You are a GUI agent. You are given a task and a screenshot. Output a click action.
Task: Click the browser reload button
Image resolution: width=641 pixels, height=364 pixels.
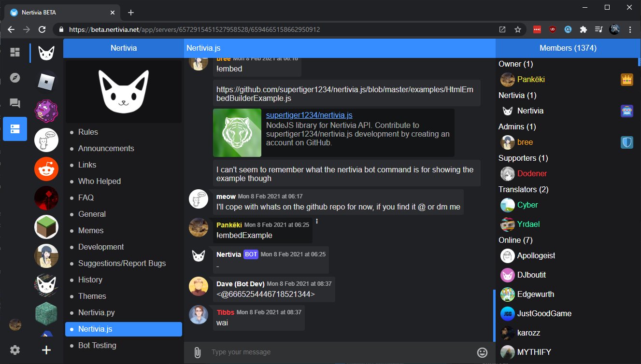(x=42, y=29)
